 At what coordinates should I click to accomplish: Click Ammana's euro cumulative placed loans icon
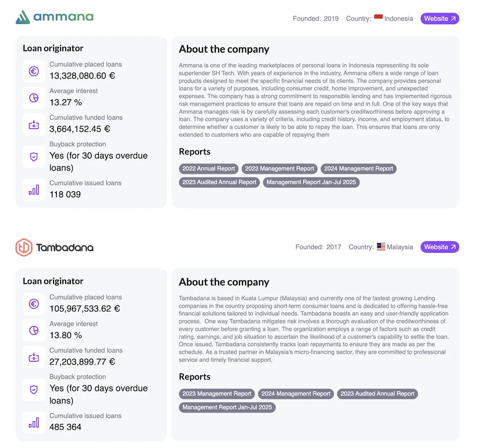tap(34, 71)
